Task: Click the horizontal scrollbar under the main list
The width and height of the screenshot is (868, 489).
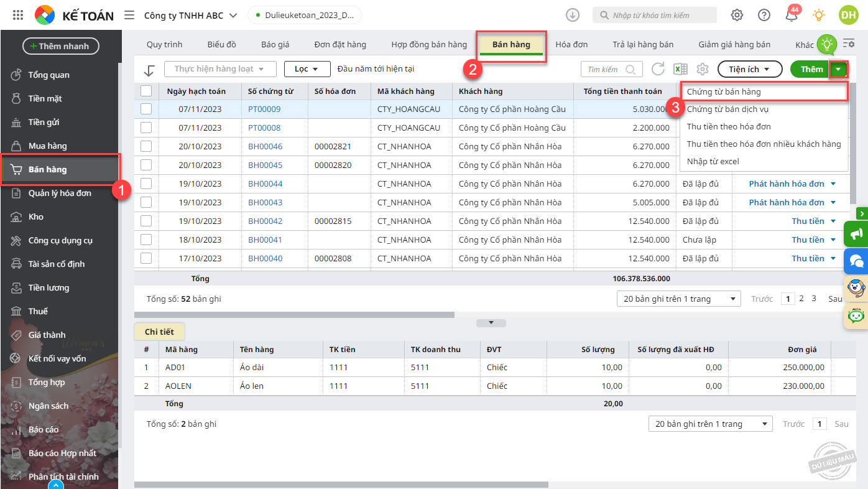Action: pos(294,315)
